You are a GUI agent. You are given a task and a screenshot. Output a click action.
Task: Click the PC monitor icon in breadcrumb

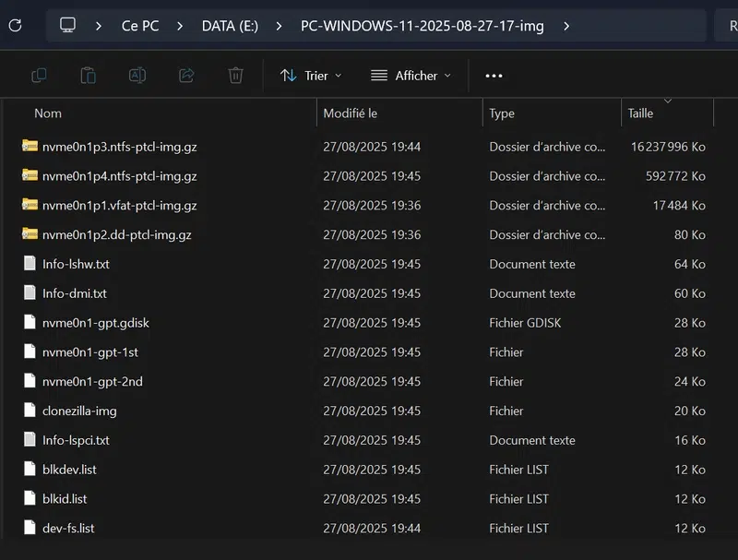point(68,26)
